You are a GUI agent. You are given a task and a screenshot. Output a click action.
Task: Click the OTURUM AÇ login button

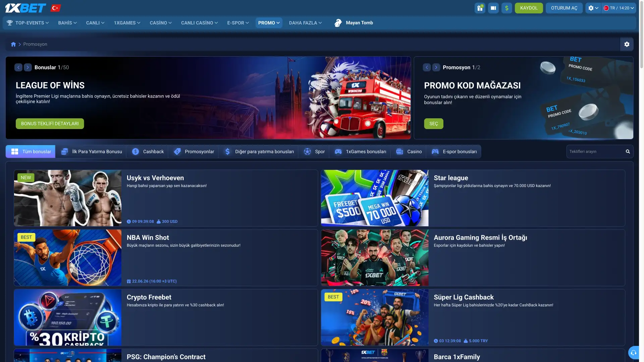click(x=564, y=8)
